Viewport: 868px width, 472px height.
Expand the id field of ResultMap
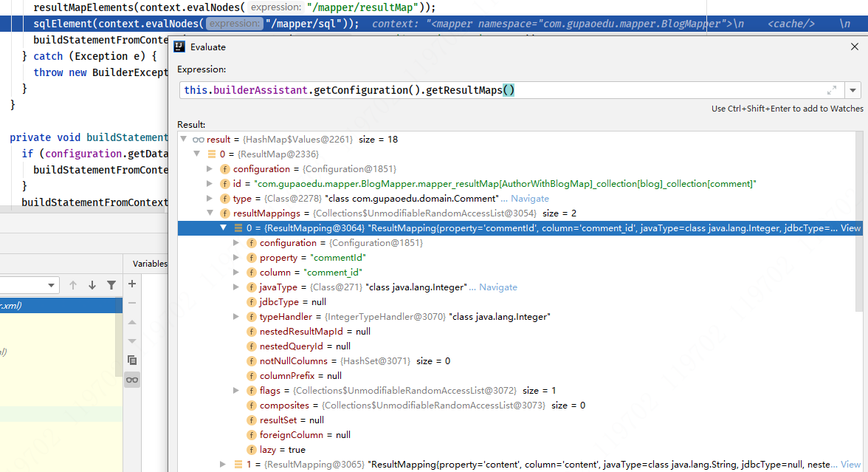(x=210, y=183)
